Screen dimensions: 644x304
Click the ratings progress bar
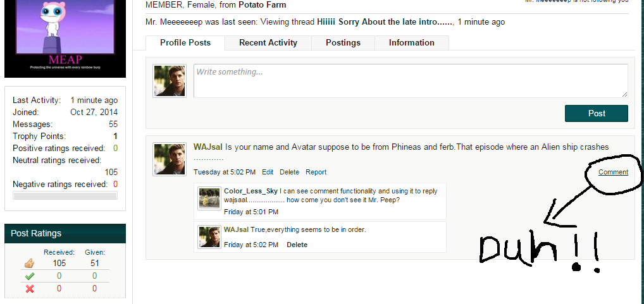pos(65,196)
